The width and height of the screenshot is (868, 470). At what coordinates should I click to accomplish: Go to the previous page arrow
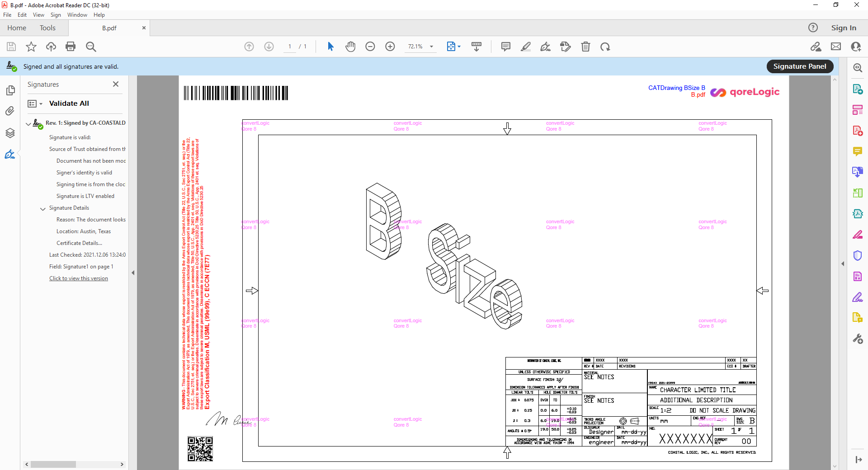click(x=249, y=47)
